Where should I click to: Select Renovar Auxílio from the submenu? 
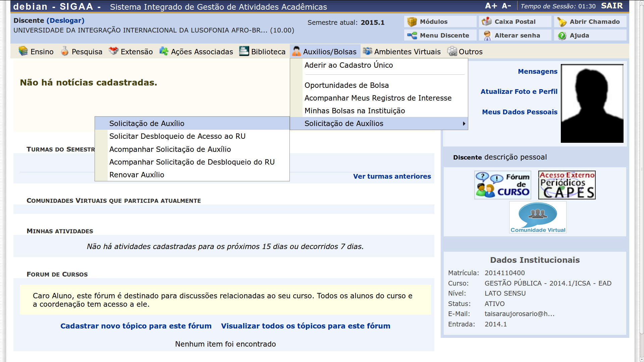click(x=137, y=175)
